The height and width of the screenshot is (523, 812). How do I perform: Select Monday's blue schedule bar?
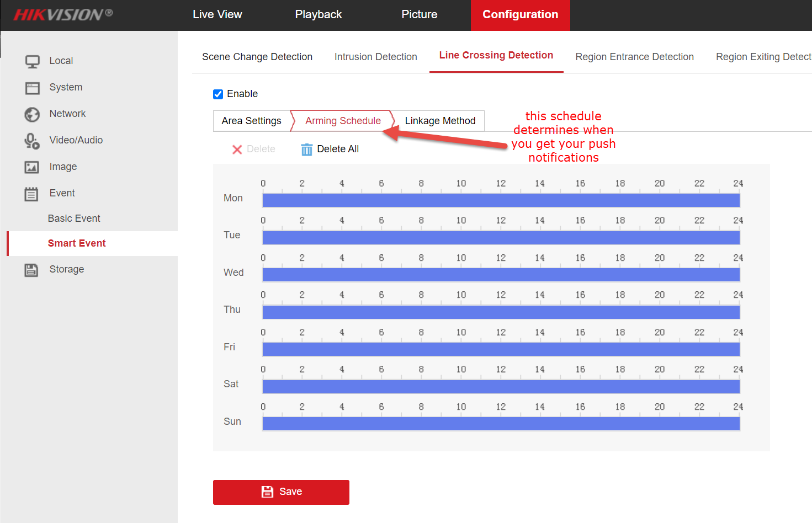[x=501, y=200]
